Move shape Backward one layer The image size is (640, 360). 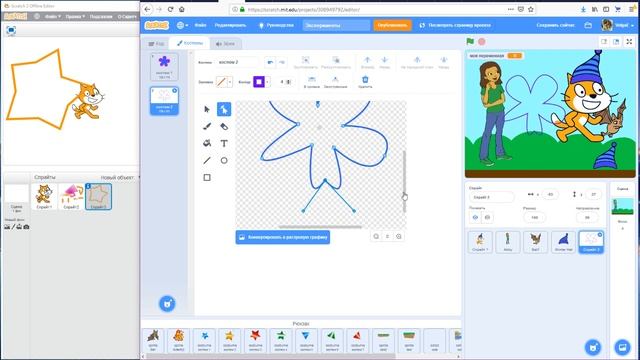pyautogui.click(x=384, y=62)
